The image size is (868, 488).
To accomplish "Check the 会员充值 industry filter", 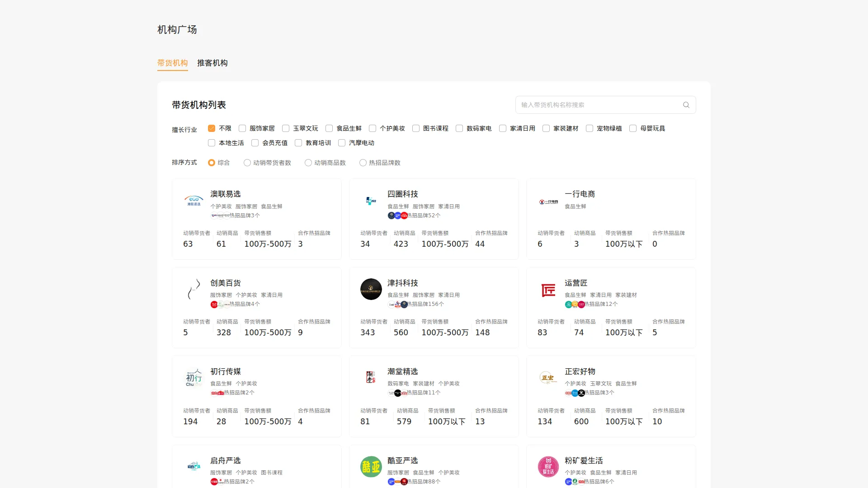I will point(255,143).
